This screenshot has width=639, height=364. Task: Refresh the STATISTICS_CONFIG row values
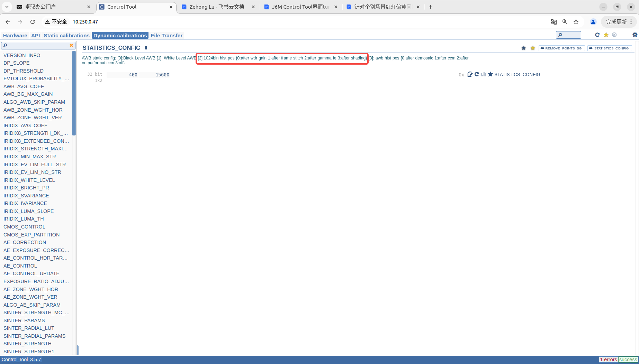(477, 74)
